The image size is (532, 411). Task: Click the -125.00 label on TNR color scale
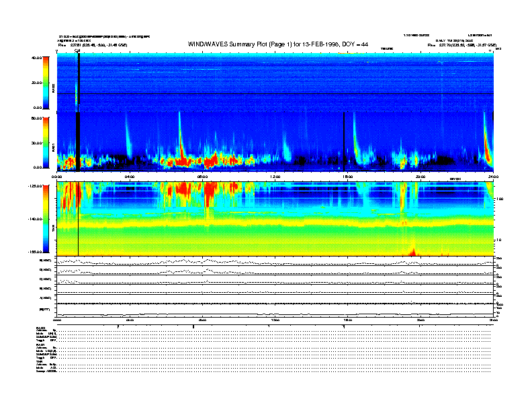pyautogui.click(x=35, y=186)
